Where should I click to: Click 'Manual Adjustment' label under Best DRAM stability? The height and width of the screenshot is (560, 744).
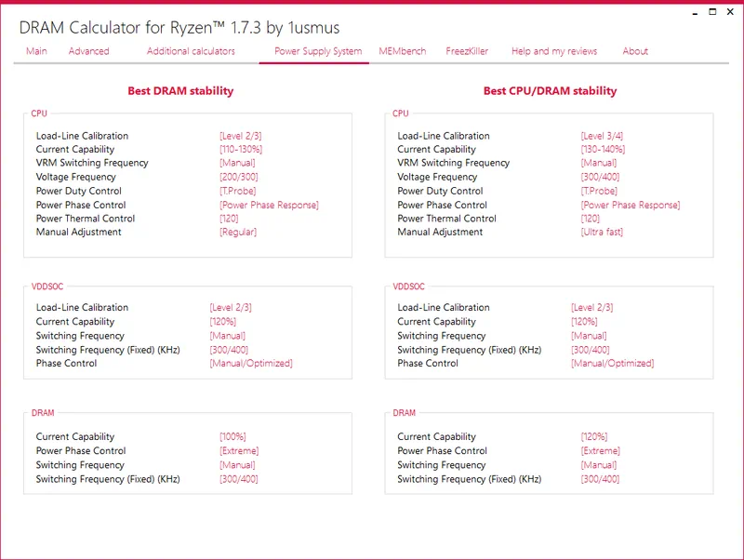pos(79,232)
